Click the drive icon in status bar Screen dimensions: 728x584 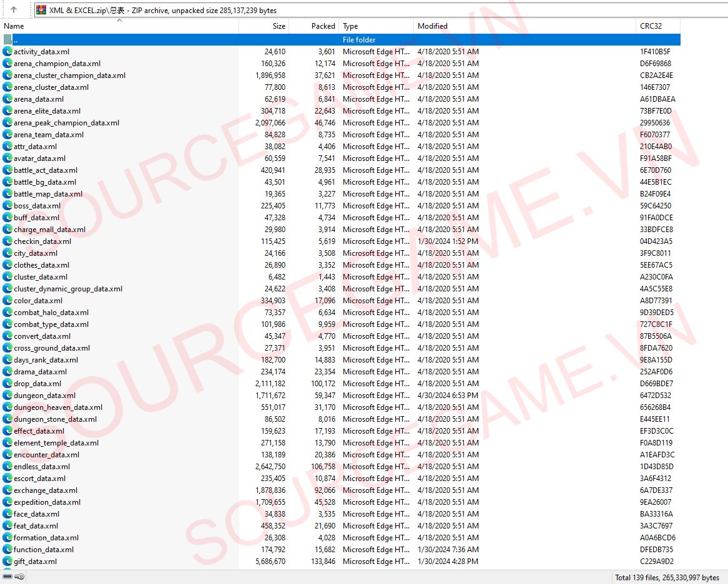pyautogui.click(x=7, y=577)
